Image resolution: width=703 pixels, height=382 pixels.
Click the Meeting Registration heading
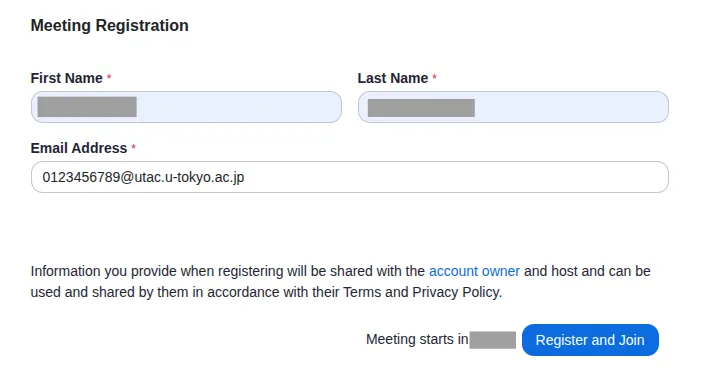(109, 26)
